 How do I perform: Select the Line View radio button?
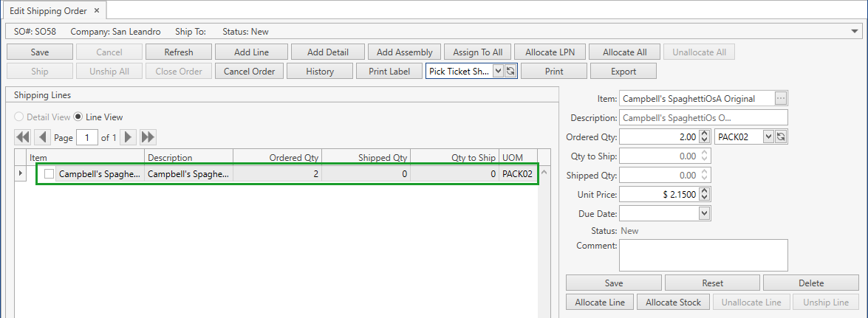click(78, 117)
